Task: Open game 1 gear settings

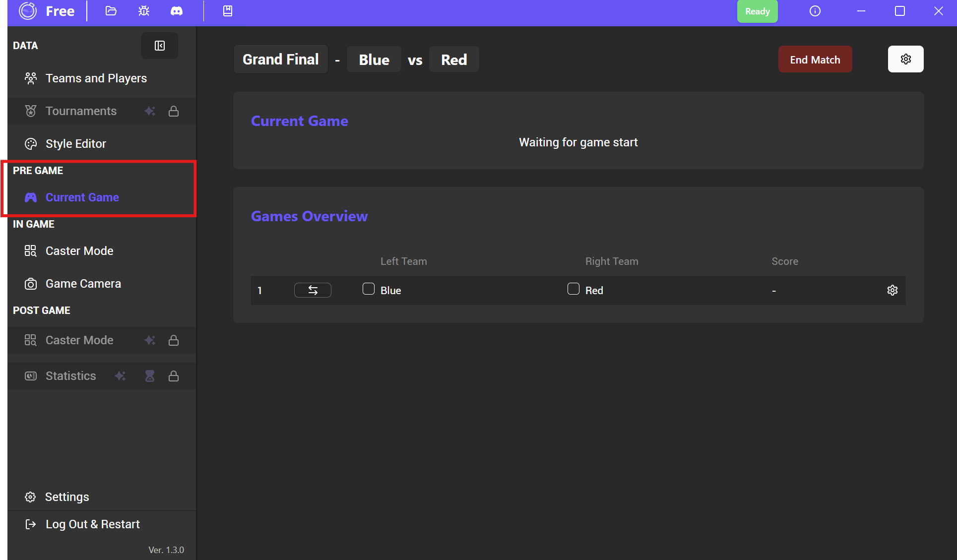Action: (893, 290)
